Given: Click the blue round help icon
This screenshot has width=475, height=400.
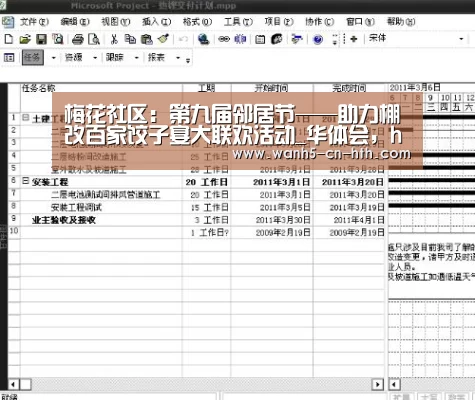Looking at the screenshot, I should (x=318, y=40).
